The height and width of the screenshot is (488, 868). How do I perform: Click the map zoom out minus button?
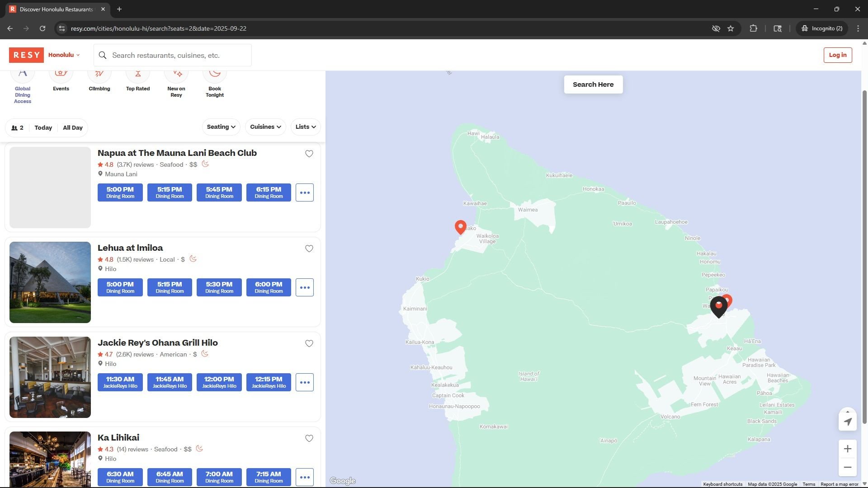click(848, 467)
